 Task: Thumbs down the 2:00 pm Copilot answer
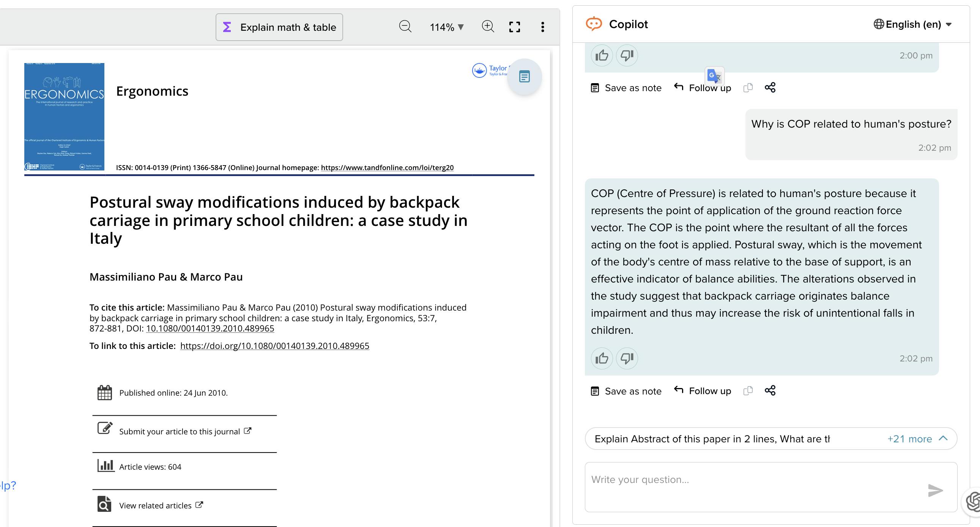(627, 55)
